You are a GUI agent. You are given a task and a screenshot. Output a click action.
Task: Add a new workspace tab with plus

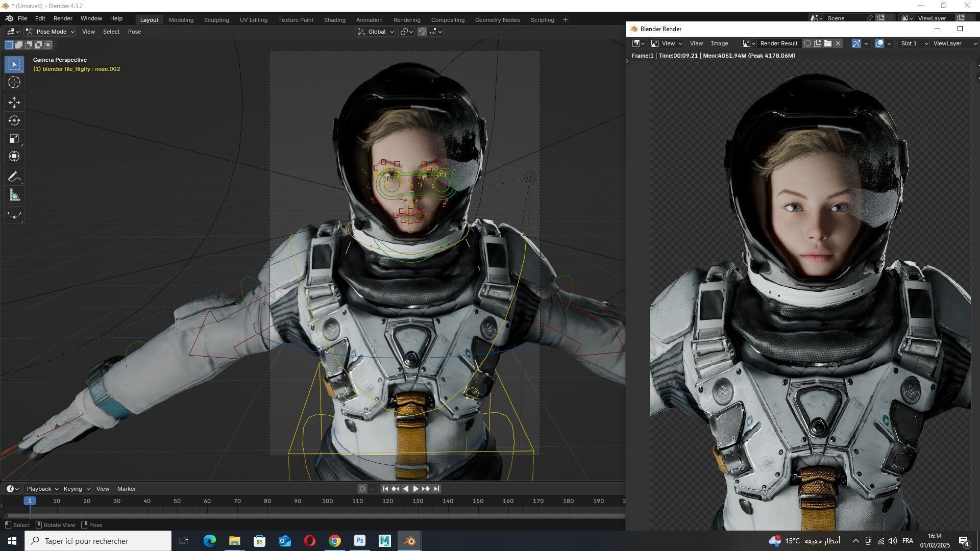[x=565, y=20]
